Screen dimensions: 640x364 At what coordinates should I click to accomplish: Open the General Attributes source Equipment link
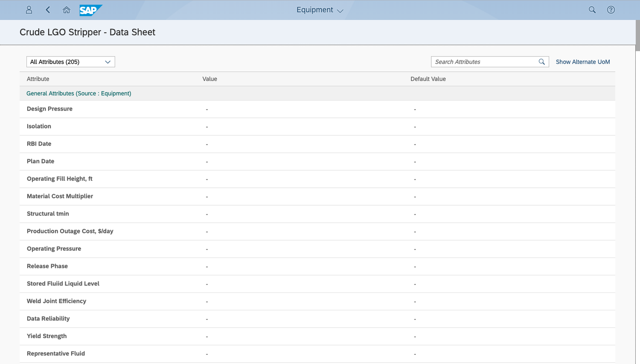pos(79,93)
